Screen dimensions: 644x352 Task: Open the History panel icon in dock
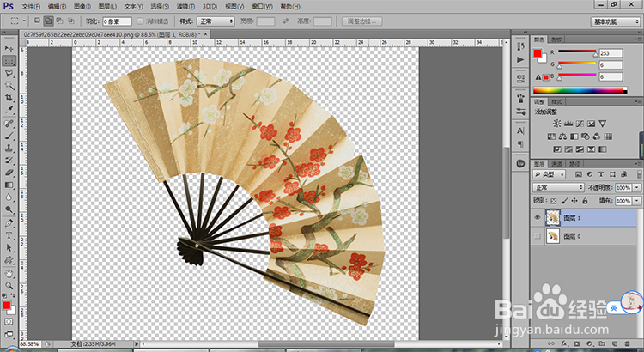(x=521, y=46)
